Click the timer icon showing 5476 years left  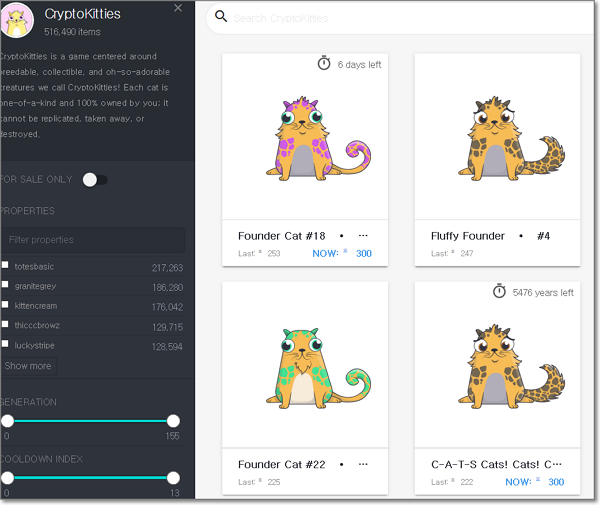(x=499, y=292)
